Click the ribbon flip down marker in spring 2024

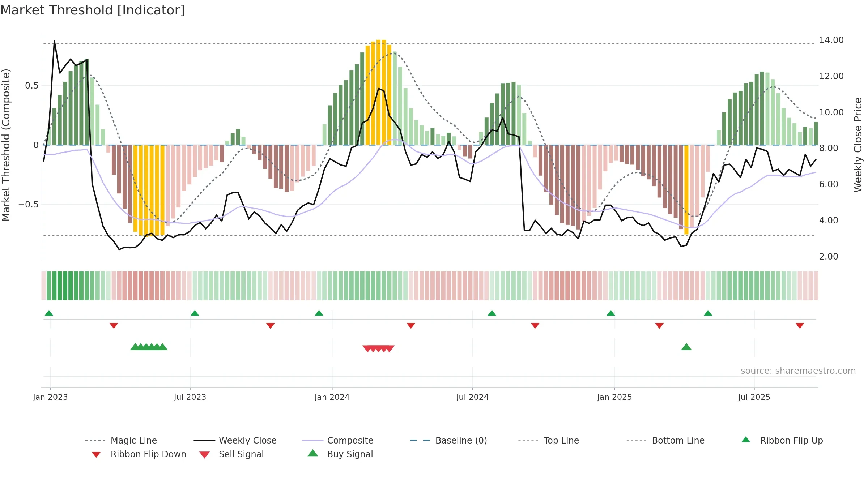point(411,326)
